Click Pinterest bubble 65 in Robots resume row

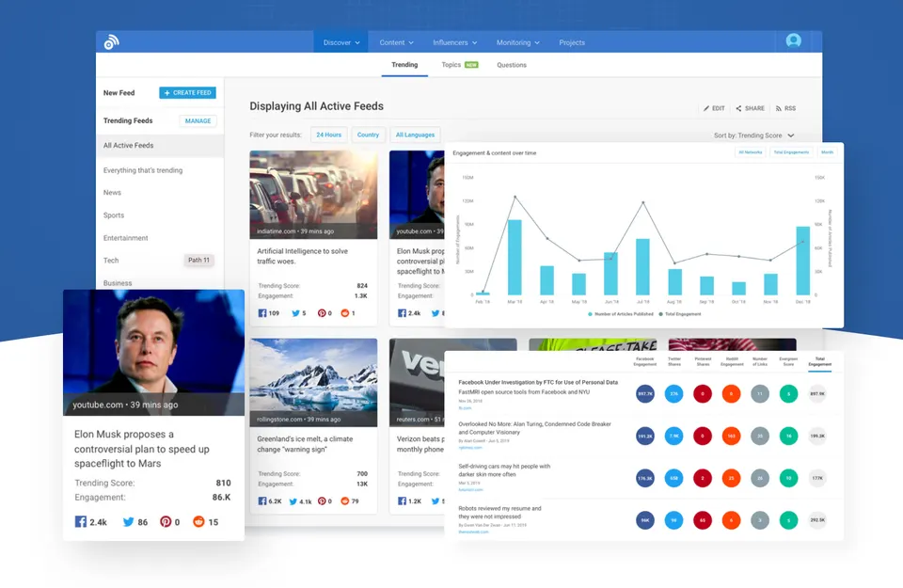[x=703, y=520]
